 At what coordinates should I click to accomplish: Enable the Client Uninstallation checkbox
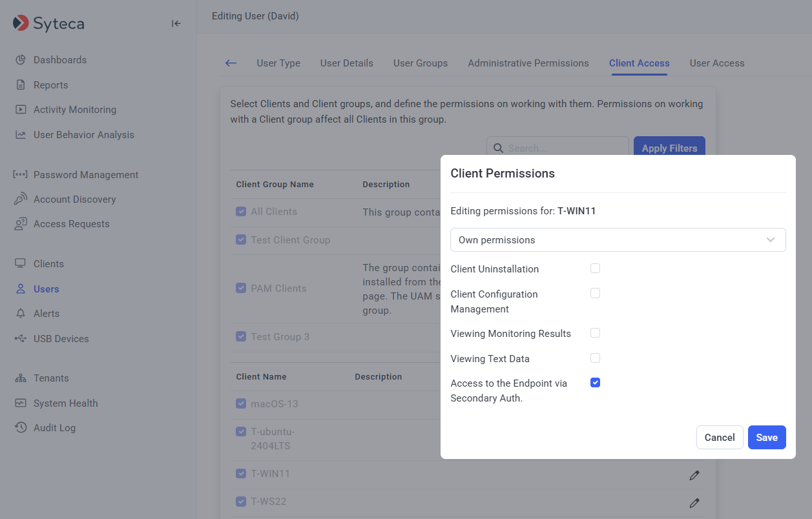click(x=595, y=269)
